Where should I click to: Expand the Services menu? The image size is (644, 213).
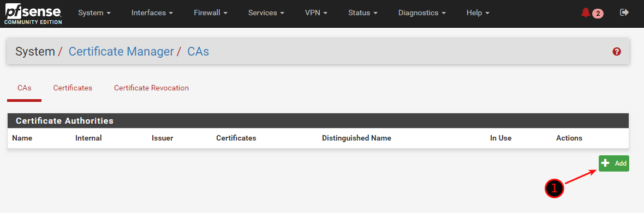tap(266, 13)
